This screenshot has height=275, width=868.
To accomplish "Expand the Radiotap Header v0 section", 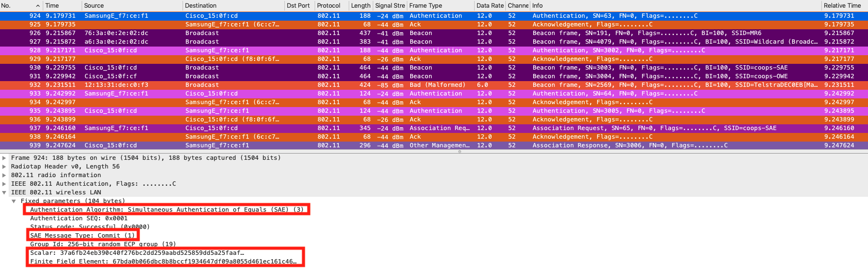I will pyautogui.click(x=4, y=167).
